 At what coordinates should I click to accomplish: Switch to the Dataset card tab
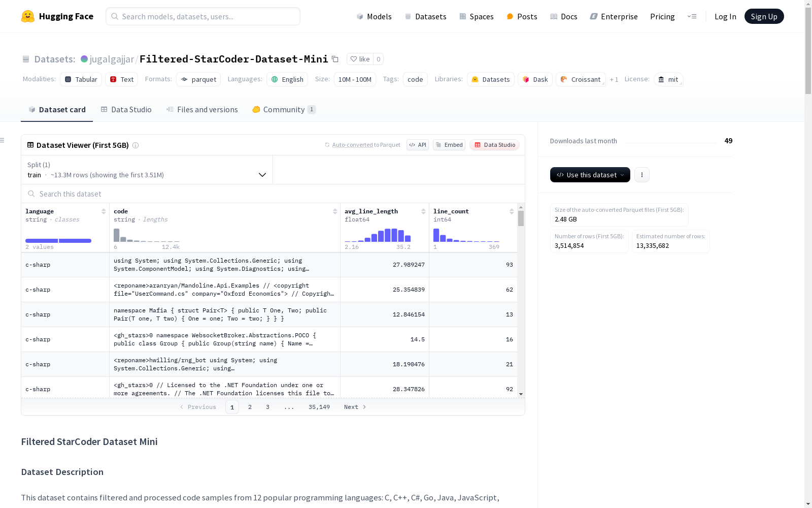point(57,110)
